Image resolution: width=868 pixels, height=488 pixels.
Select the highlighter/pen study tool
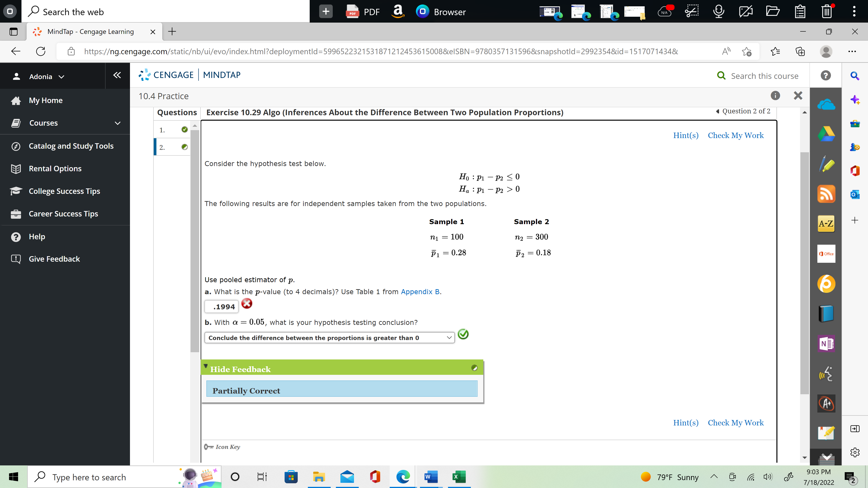coord(826,164)
